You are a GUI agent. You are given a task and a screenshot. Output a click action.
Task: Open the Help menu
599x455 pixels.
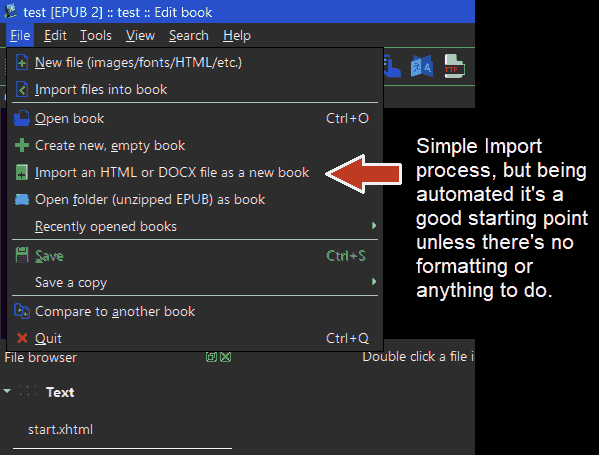click(237, 36)
